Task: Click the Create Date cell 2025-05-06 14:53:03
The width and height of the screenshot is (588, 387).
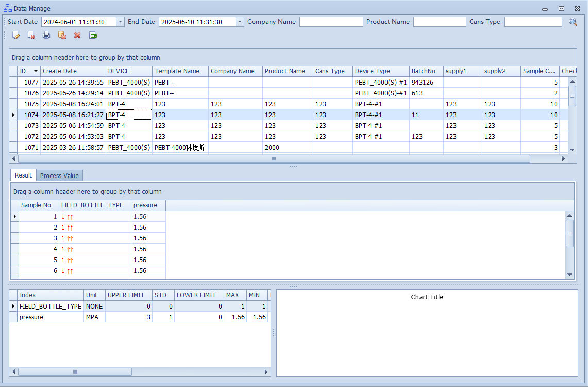Action: tap(73, 137)
